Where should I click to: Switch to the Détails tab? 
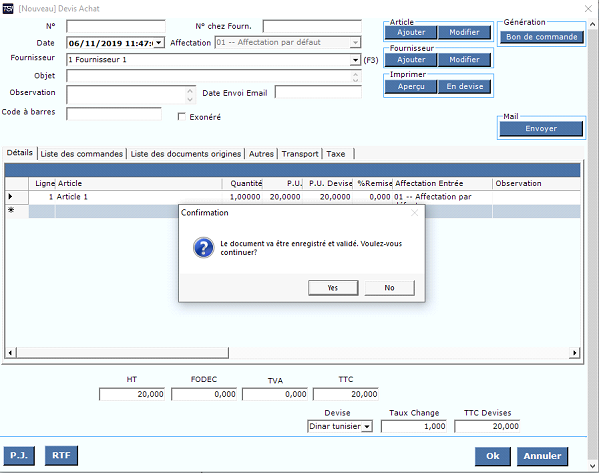point(20,153)
